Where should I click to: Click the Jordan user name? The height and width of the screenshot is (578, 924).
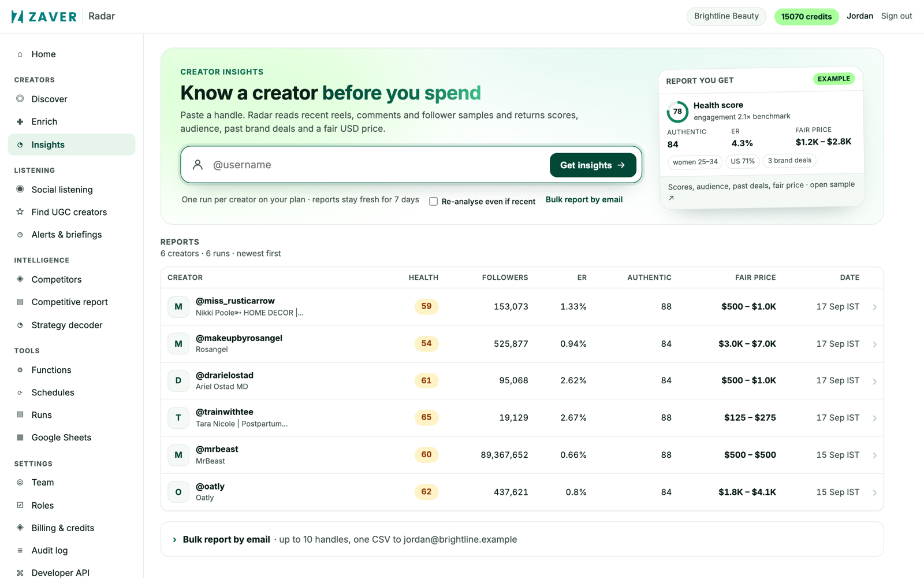[859, 16]
